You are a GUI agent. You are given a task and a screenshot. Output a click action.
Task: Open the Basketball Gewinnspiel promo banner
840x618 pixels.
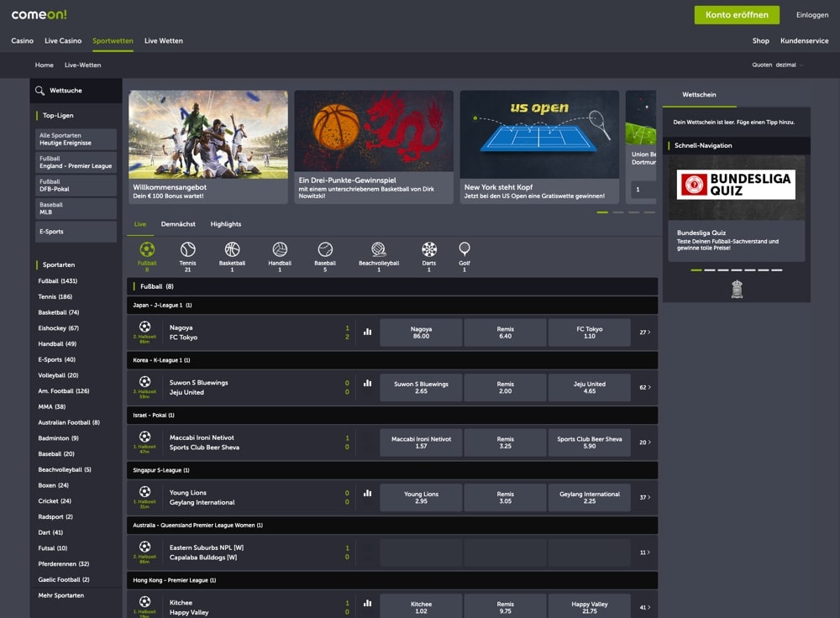[x=374, y=147]
